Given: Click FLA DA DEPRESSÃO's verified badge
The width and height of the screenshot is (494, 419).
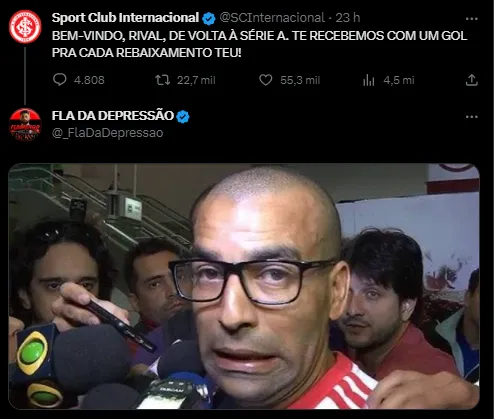Looking at the screenshot, I should (183, 117).
